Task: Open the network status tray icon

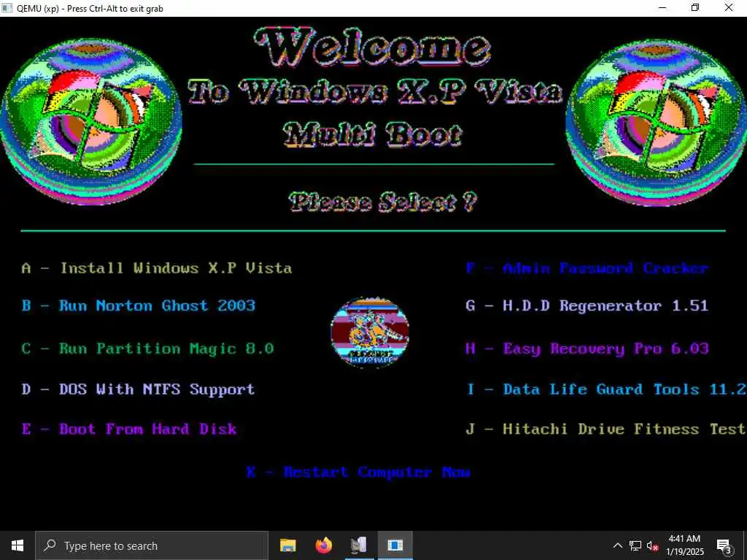Action: tap(635, 545)
